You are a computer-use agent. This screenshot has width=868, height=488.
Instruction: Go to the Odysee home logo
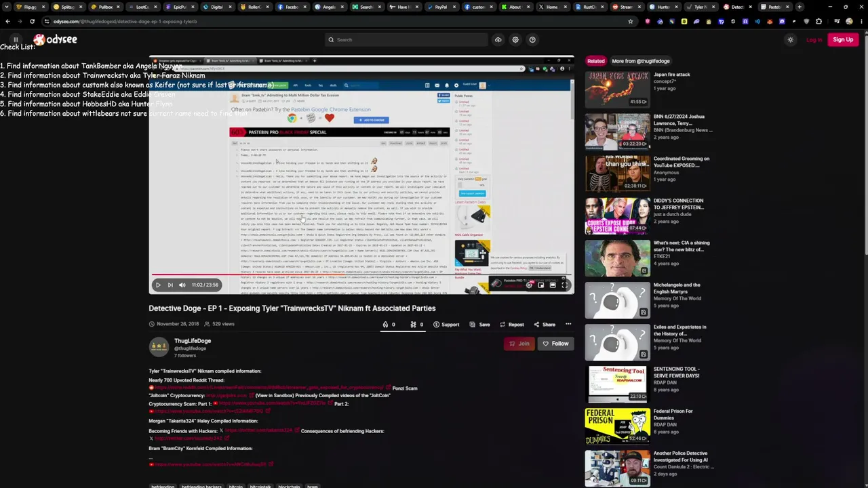click(56, 40)
